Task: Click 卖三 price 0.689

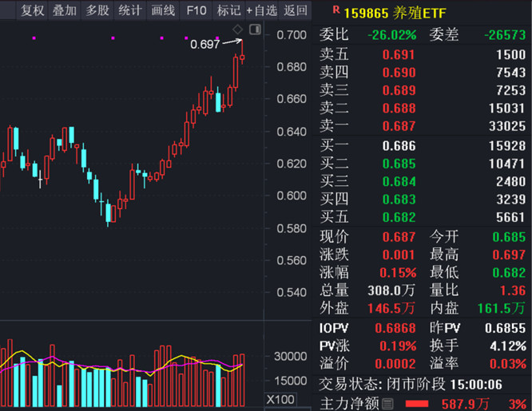Action: click(x=399, y=90)
